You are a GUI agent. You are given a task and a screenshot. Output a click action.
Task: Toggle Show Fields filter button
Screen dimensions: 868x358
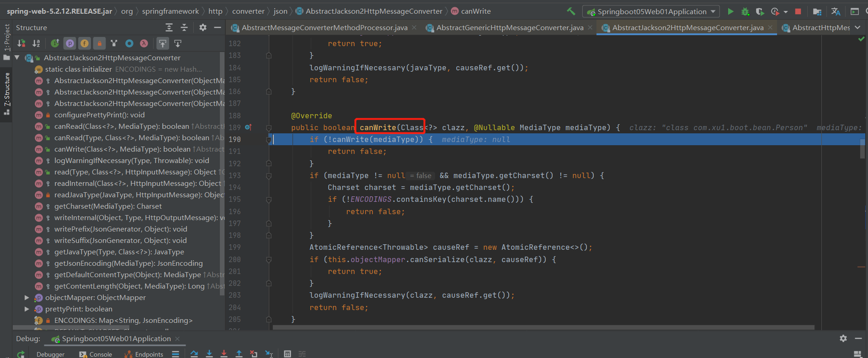click(x=85, y=43)
